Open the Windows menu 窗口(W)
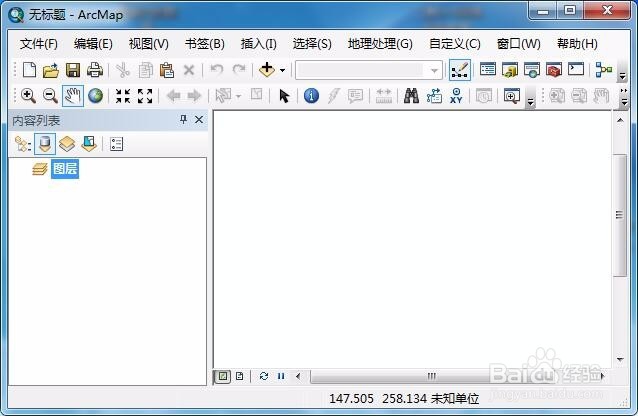The image size is (638, 416). pos(518,44)
